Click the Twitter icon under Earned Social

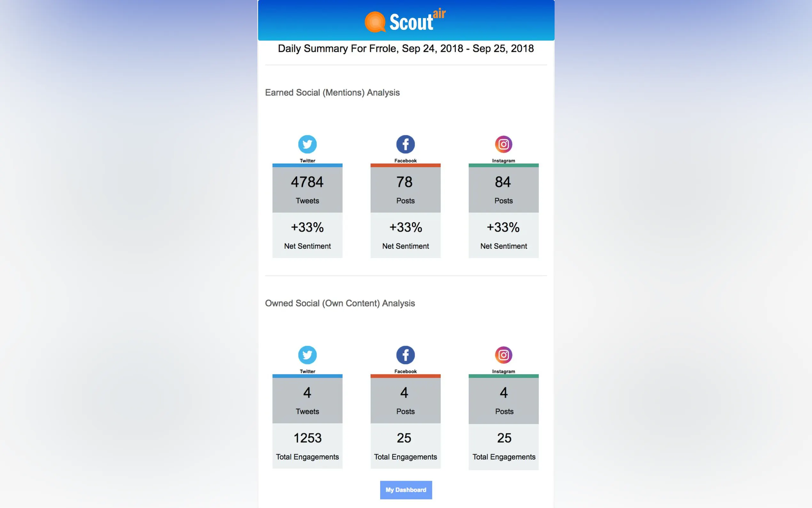tap(307, 144)
